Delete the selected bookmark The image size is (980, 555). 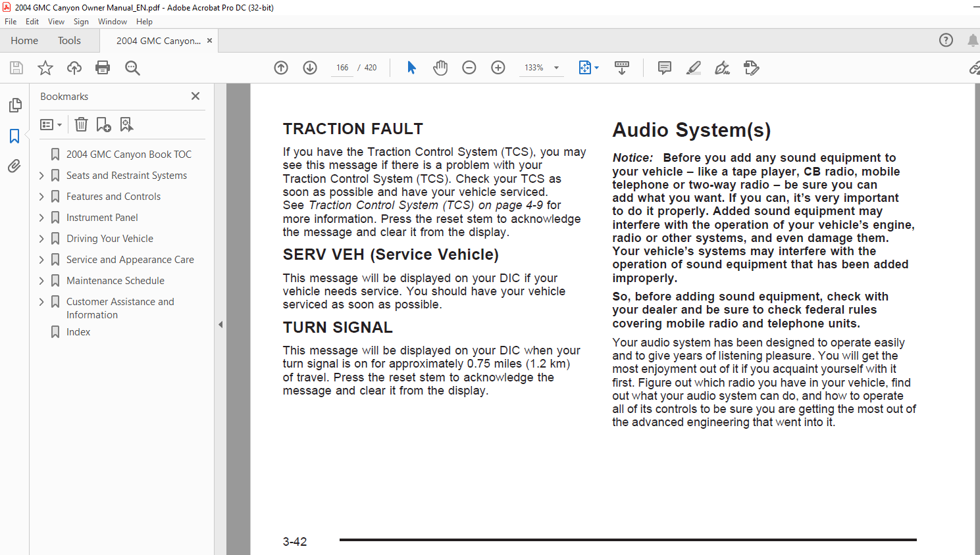point(81,124)
